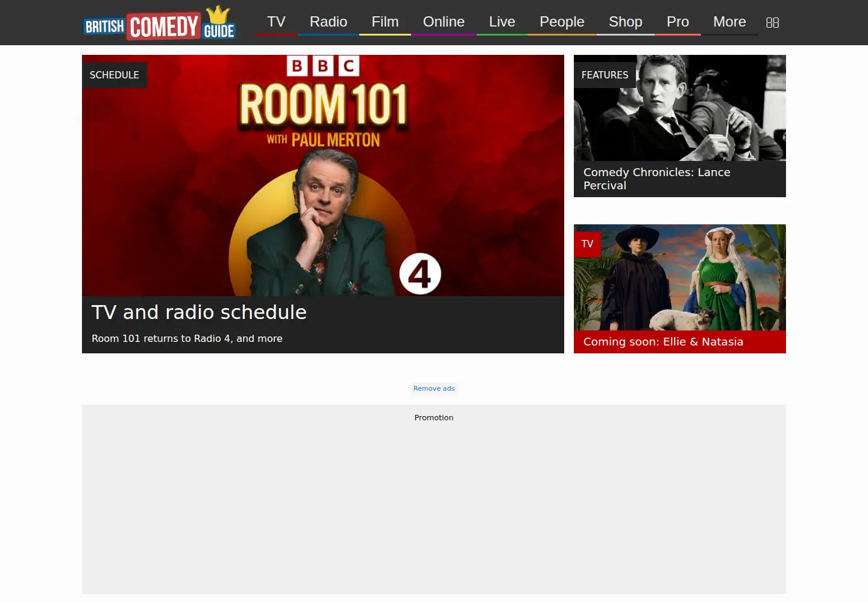Viewport: 868px width, 603px height.
Task: Open the TV navigation menu
Action: point(276,22)
